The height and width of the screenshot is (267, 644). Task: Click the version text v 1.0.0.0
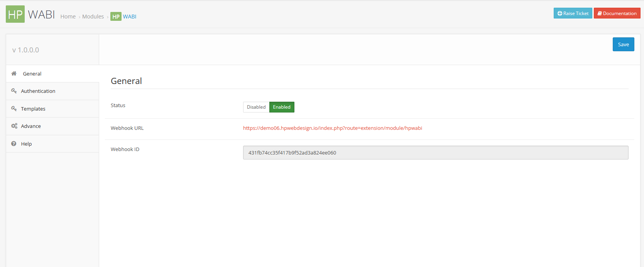pyautogui.click(x=25, y=50)
